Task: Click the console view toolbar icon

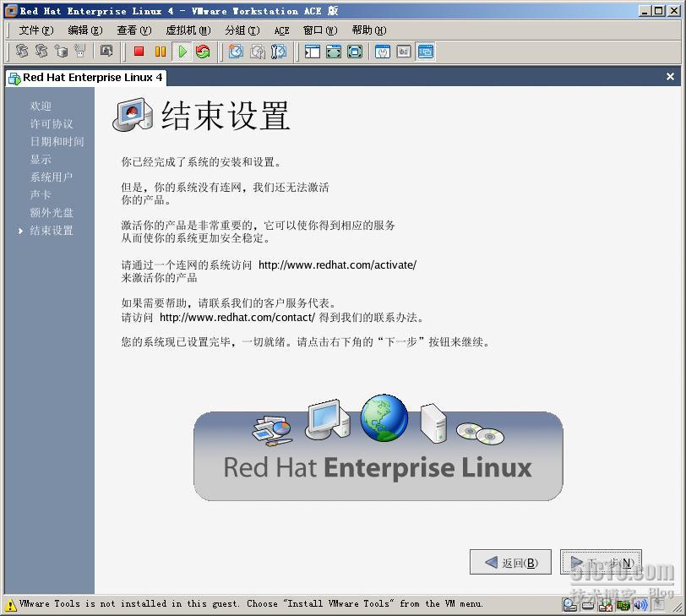Action: pyautogui.click(x=425, y=52)
